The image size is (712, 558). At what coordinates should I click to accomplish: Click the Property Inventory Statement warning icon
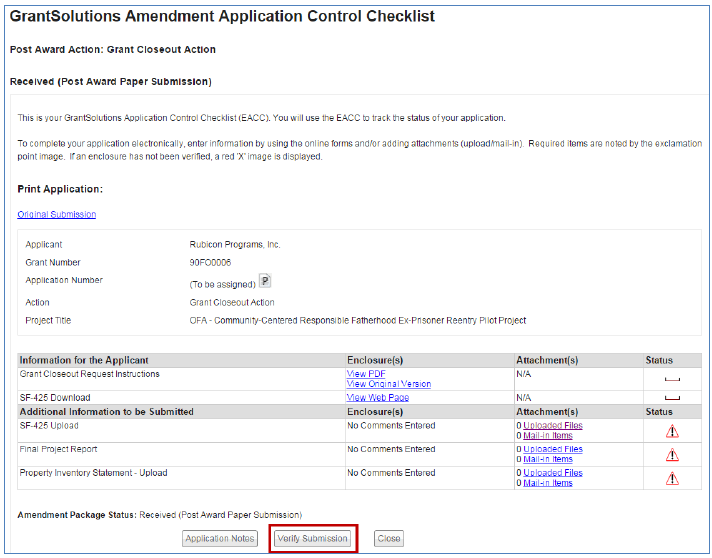coord(672,479)
